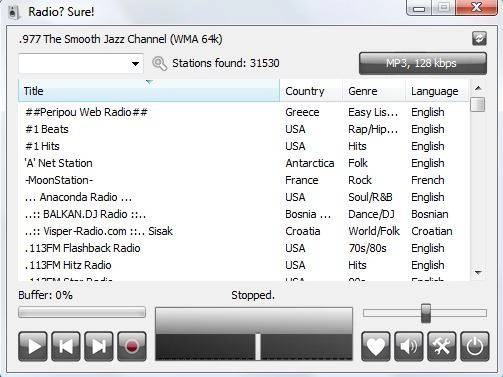Click the Stopped. status text

pos(253,295)
